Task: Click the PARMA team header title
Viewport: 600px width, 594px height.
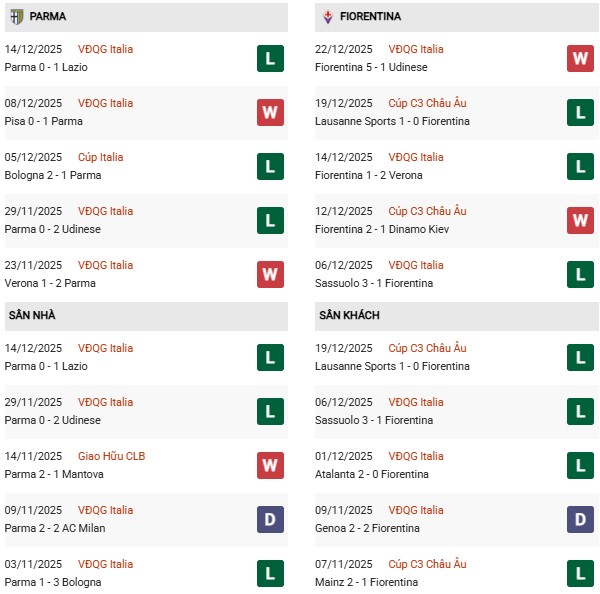Action: (x=48, y=17)
